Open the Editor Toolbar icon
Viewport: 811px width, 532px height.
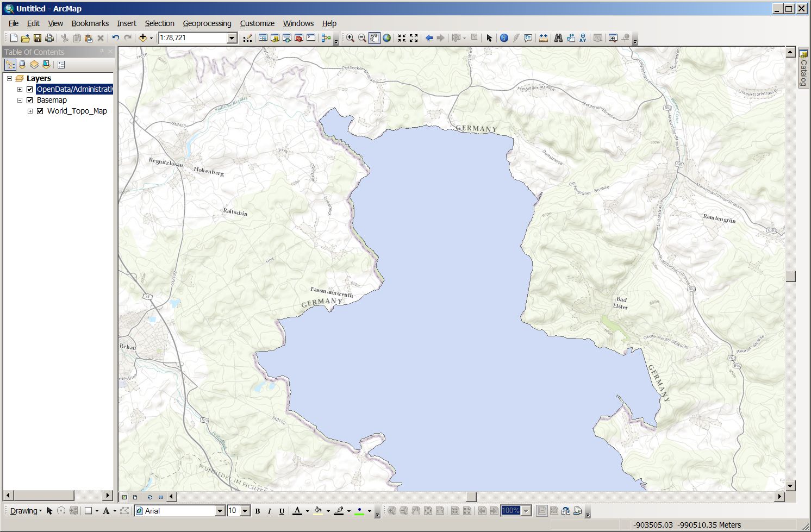pyautogui.click(x=248, y=38)
